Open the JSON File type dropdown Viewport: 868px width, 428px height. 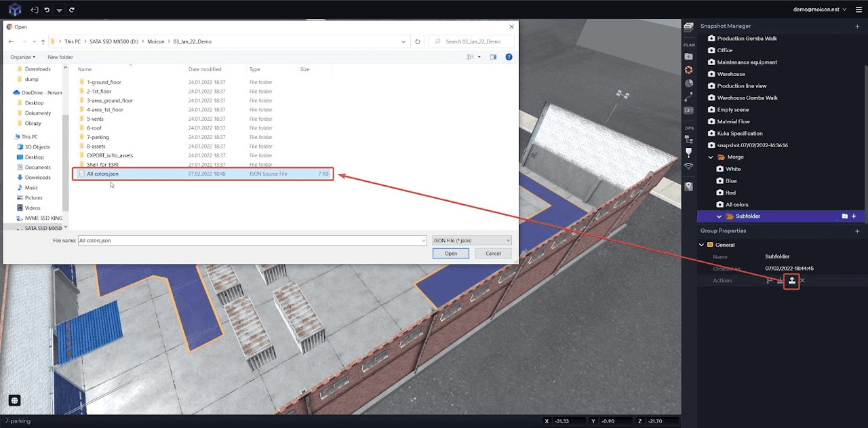pyautogui.click(x=471, y=240)
